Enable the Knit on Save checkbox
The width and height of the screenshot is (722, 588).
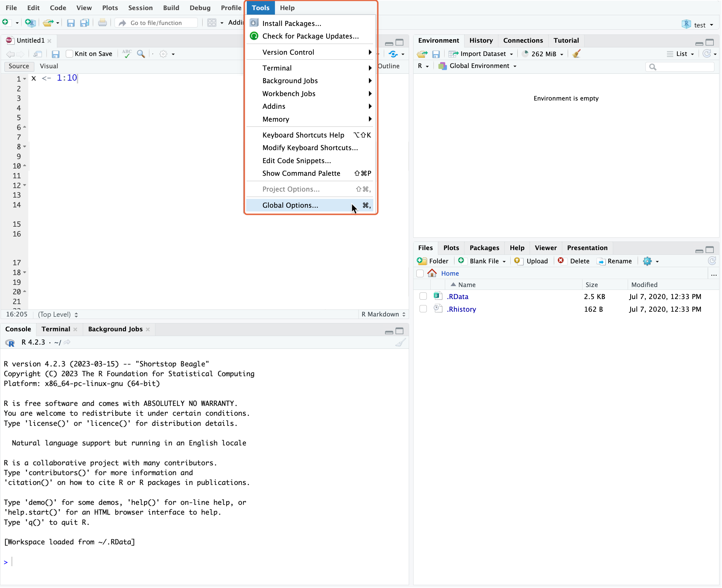coord(70,53)
